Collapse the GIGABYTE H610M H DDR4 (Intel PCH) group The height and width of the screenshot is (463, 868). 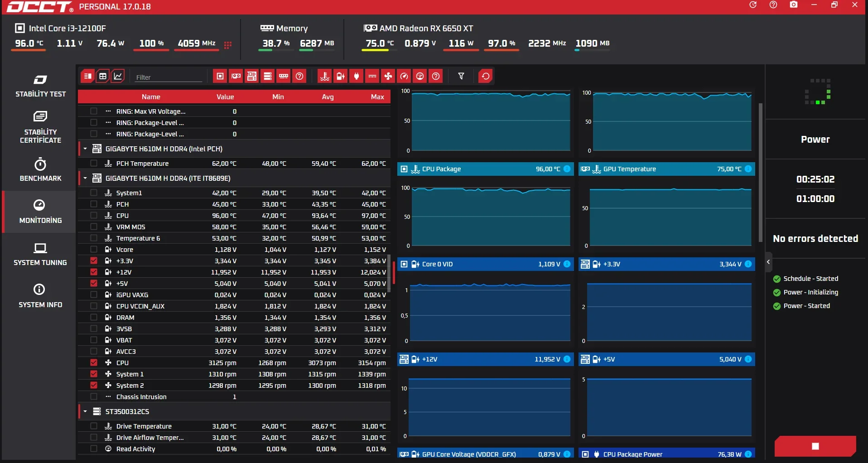pyautogui.click(x=85, y=149)
